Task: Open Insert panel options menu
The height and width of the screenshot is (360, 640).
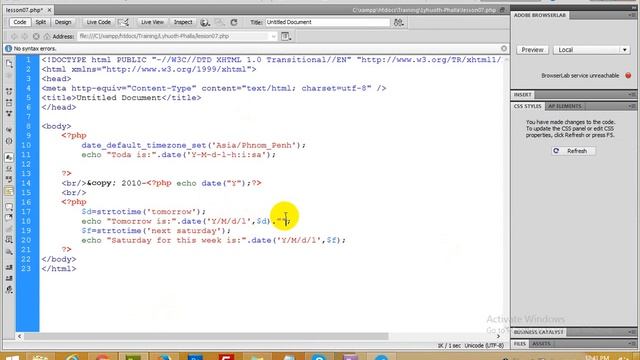Action: [632, 95]
